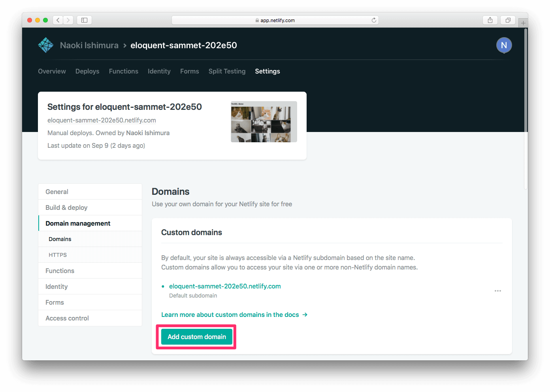Click eloquent-sammet-202e50 breadcrumb title

tap(184, 45)
